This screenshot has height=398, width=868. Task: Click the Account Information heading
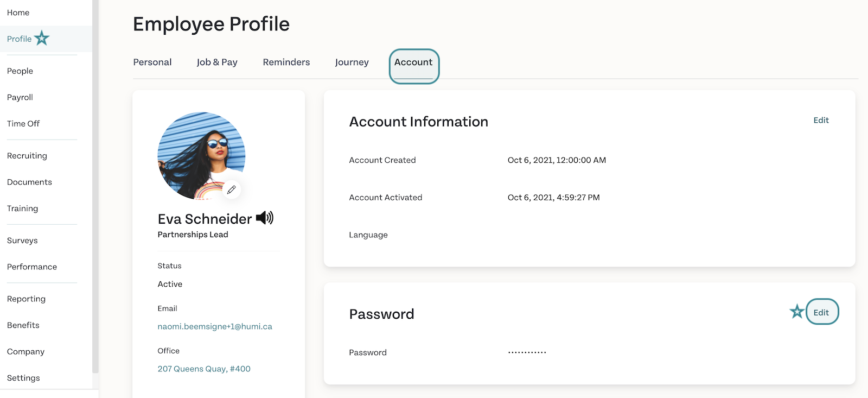[x=418, y=122]
